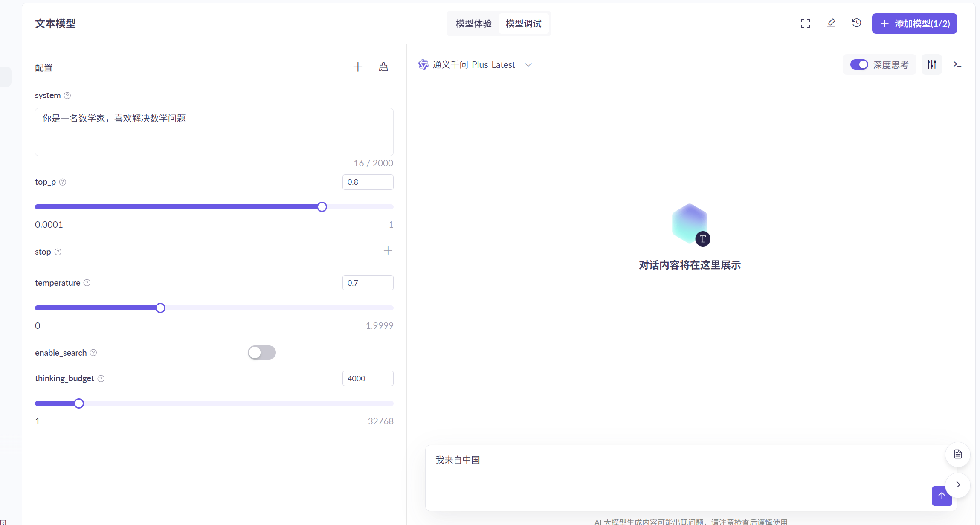Open the history clock icon

point(856,23)
